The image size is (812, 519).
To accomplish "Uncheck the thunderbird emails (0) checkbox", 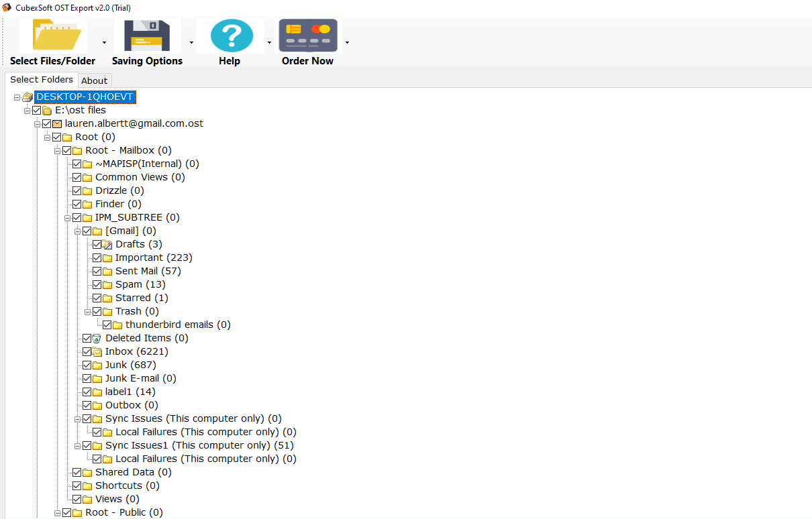I will pos(107,325).
